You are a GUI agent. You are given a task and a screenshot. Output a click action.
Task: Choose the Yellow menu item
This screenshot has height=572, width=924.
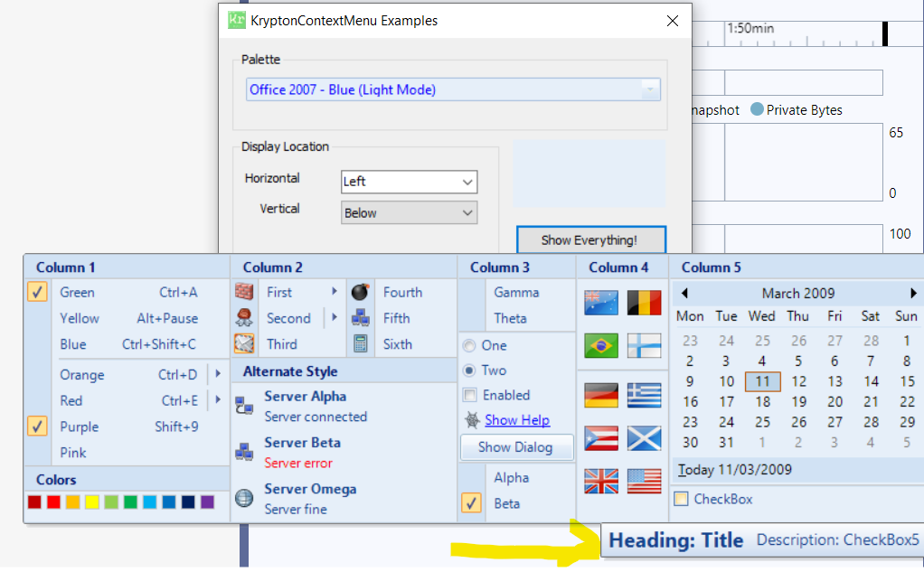coord(127,318)
